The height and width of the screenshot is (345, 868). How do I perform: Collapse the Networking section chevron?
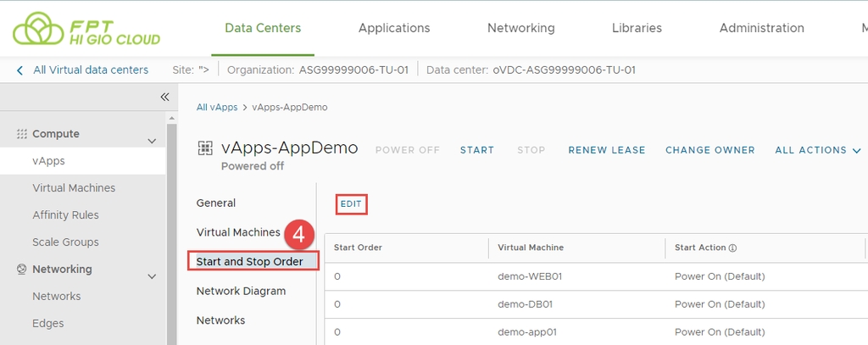coord(152,276)
